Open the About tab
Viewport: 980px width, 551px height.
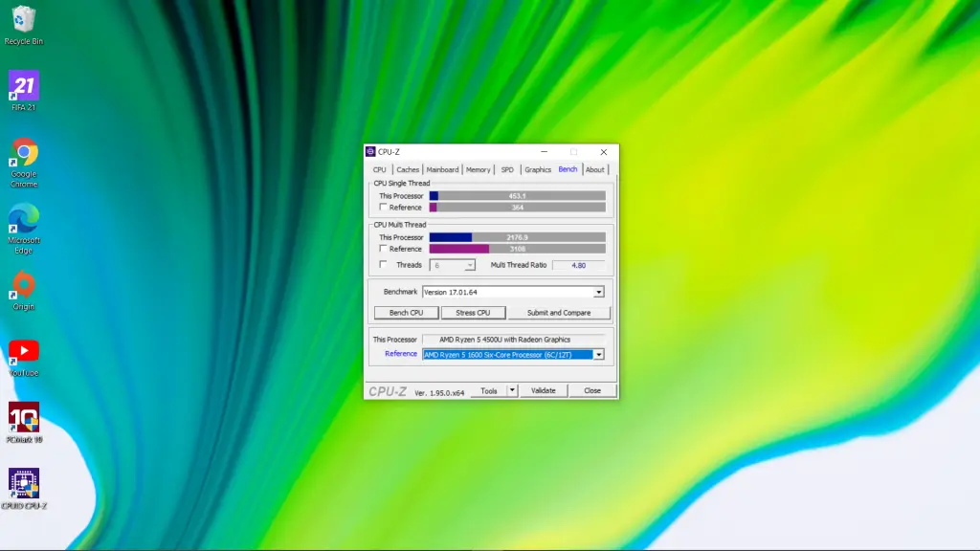click(x=595, y=170)
